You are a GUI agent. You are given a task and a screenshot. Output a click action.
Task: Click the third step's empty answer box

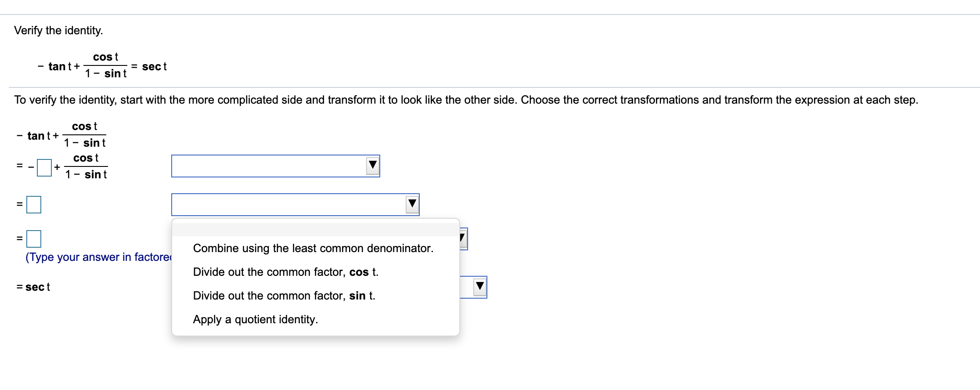coord(34,239)
